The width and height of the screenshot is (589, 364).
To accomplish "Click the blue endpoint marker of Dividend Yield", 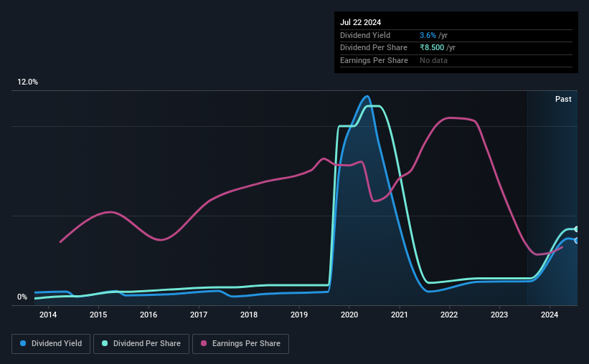I will click(576, 241).
